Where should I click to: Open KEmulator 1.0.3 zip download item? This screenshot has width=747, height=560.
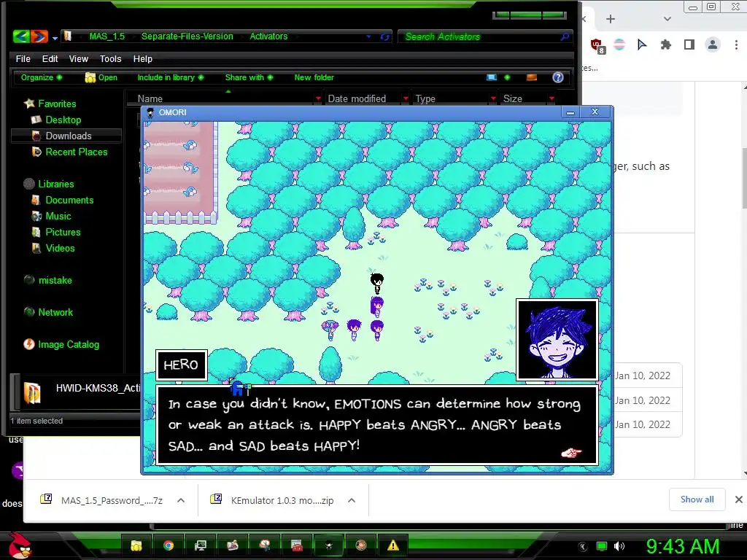[273, 500]
